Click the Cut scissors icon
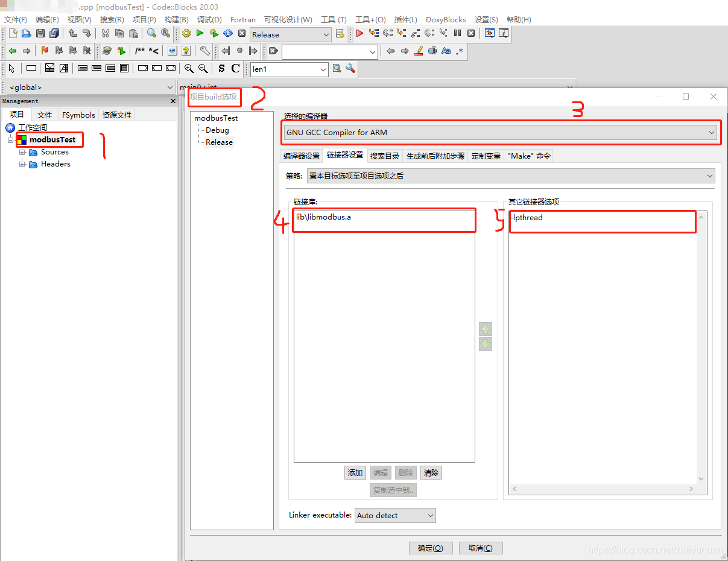This screenshot has height=561, width=728. coord(106,34)
